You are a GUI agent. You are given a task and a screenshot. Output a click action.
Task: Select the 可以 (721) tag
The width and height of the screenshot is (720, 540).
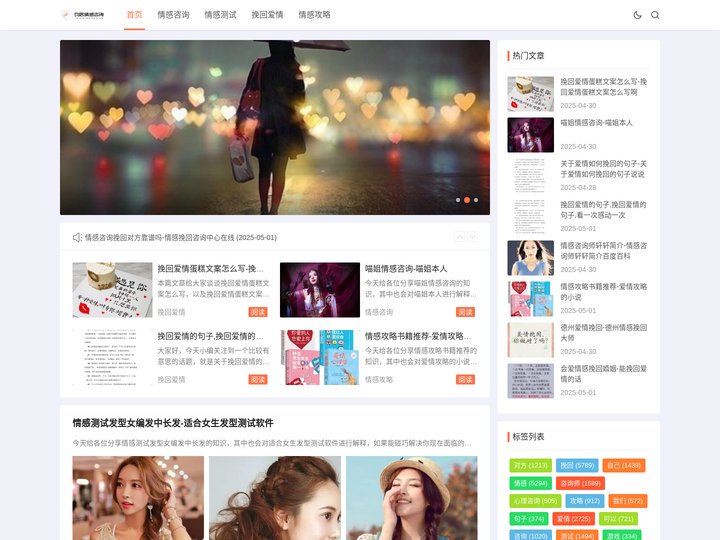(x=619, y=519)
